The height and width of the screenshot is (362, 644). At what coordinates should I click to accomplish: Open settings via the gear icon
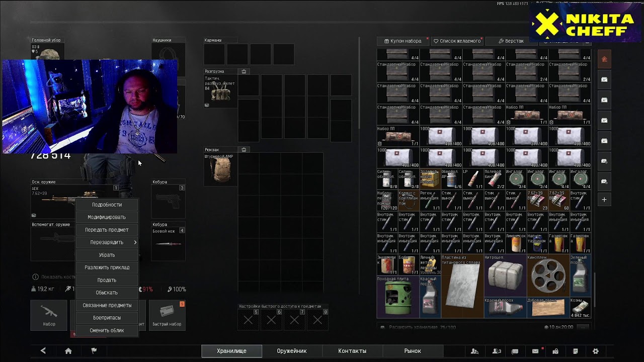click(596, 351)
